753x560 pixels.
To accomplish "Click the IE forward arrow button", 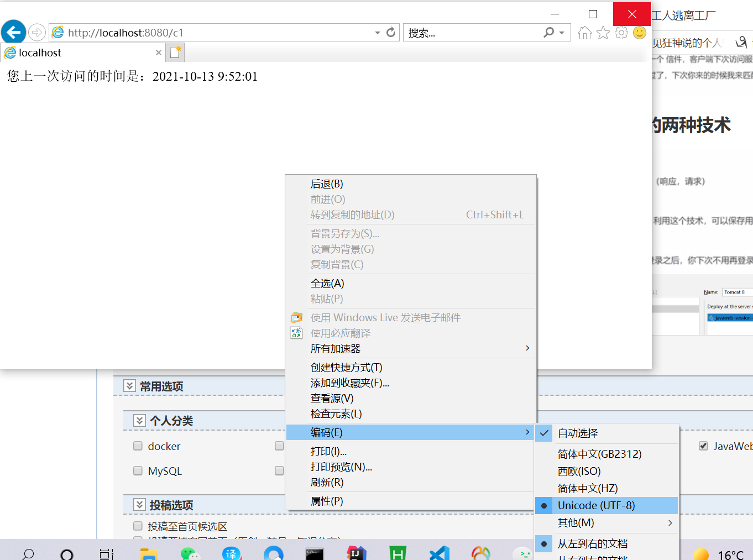I will click(37, 33).
